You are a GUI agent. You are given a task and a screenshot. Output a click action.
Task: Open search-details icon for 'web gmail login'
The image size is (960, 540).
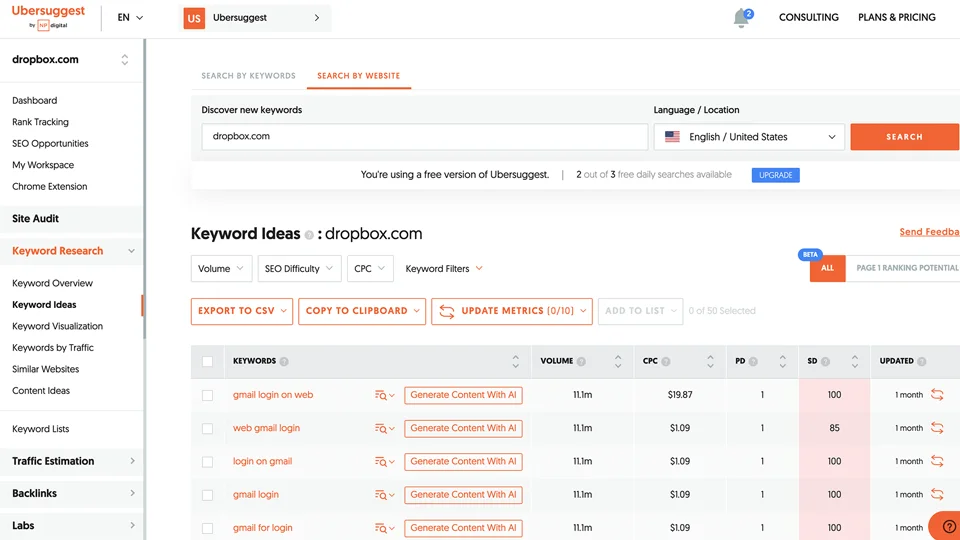point(384,429)
